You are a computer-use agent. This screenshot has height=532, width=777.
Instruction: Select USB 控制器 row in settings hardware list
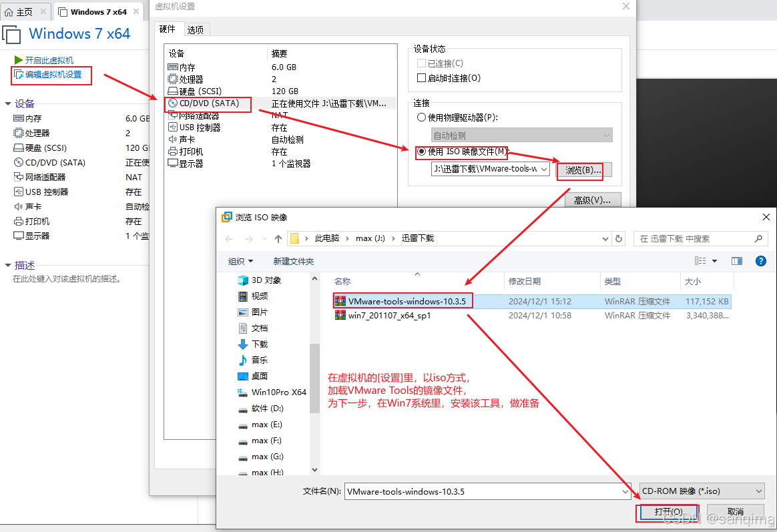coord(281,127)
